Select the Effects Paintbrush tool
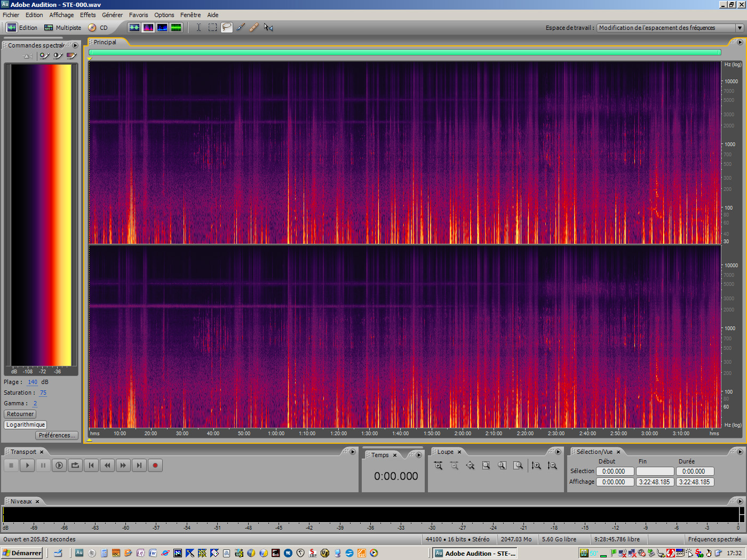The width and height of the screenshot is (747, 560). coord(240,27)
